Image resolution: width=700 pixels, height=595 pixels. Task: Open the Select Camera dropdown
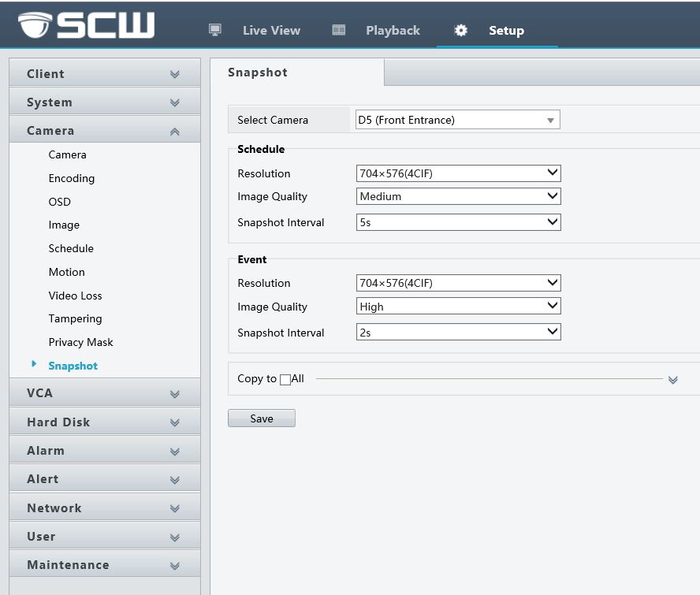pos(457,120)
